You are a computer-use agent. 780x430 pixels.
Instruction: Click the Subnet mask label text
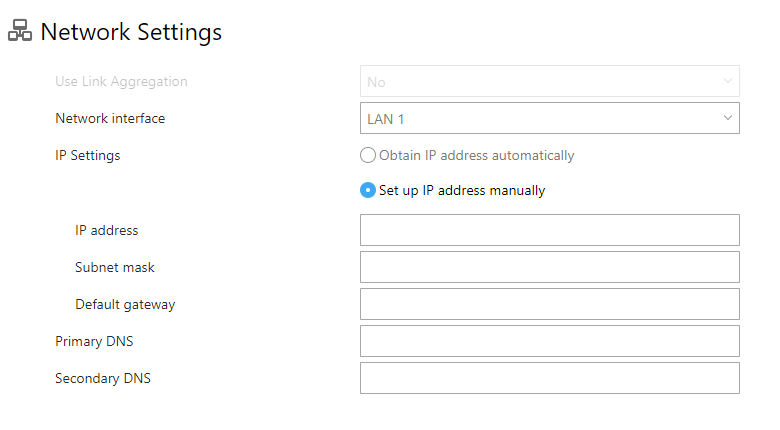coord(115,267)
